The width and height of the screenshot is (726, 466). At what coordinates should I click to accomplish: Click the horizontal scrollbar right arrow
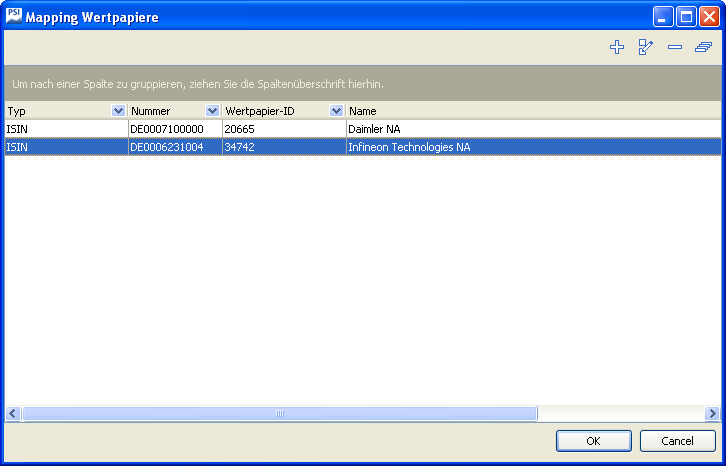coord(712,413)
